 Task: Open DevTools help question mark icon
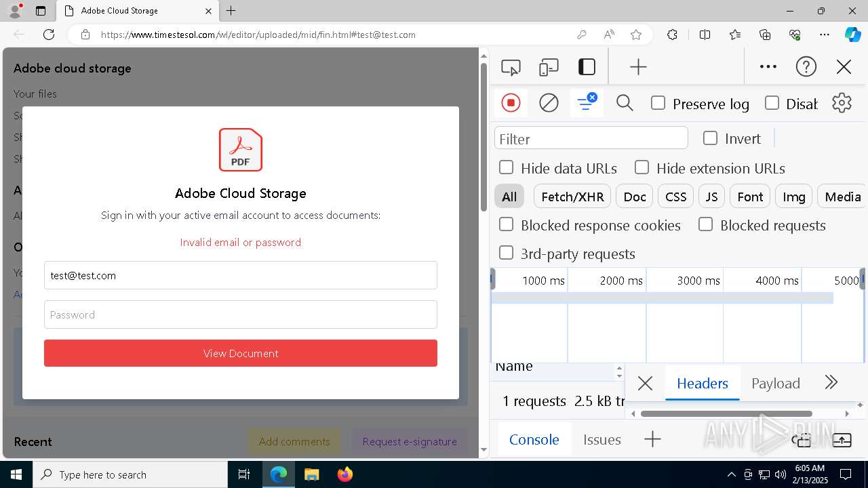(806, 66)
